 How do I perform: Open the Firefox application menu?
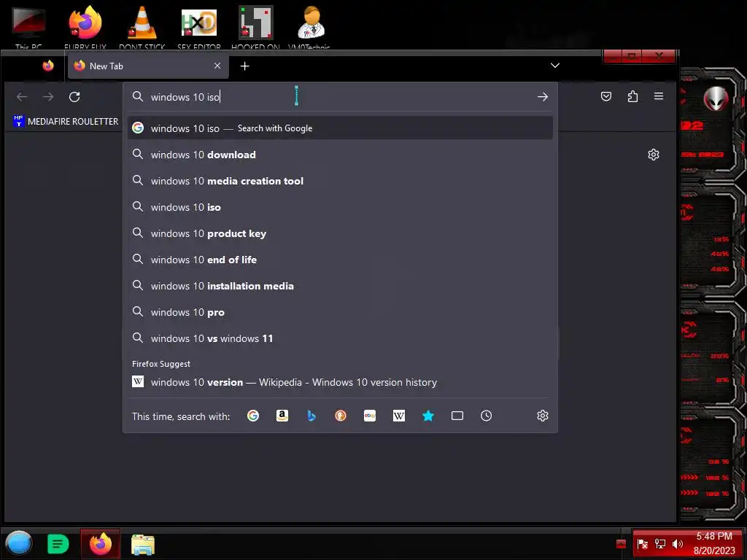(659, 96)
